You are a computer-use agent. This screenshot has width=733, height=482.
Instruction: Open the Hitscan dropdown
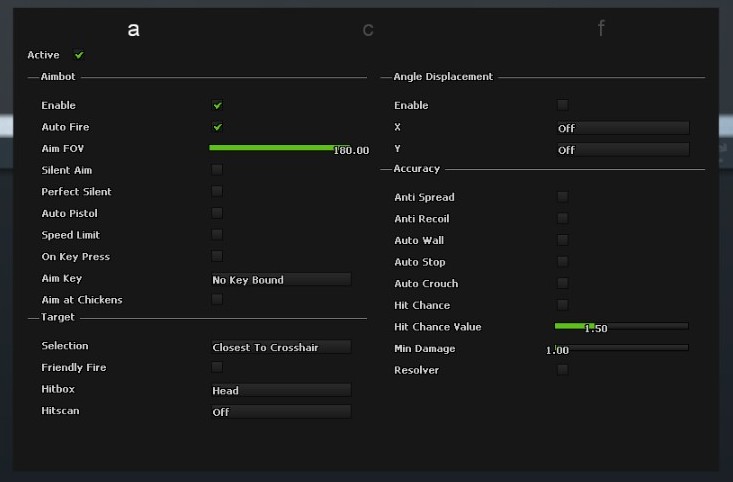pos(280,412)
